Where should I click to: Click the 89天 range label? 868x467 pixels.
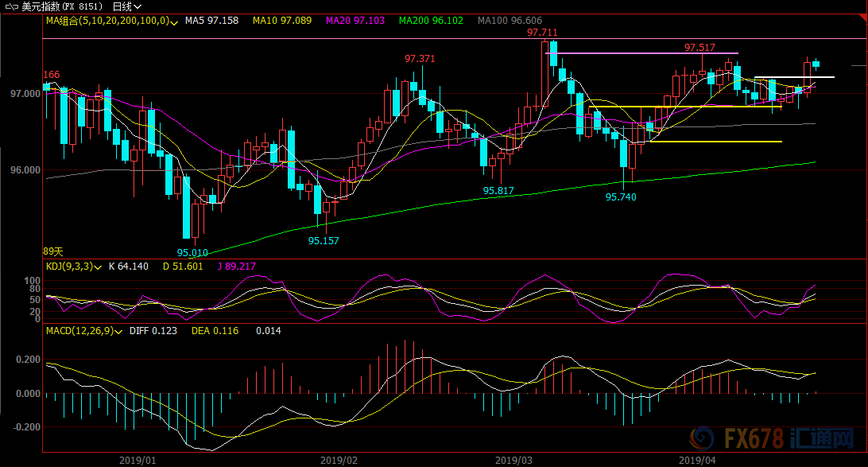pyautogui.click(x=53, y=251)
